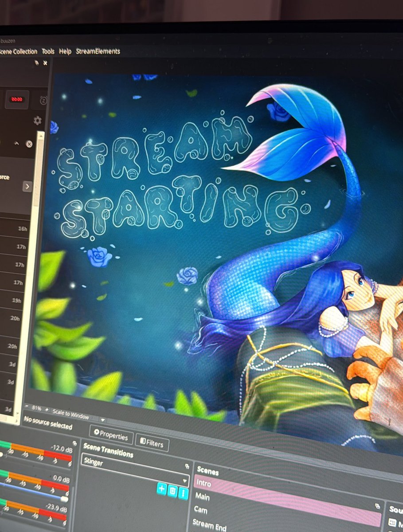This screenshot has width=403, height=532.
Task: Open the StreamElements menu
Action: pyautogui.click(x=98, y=51)
